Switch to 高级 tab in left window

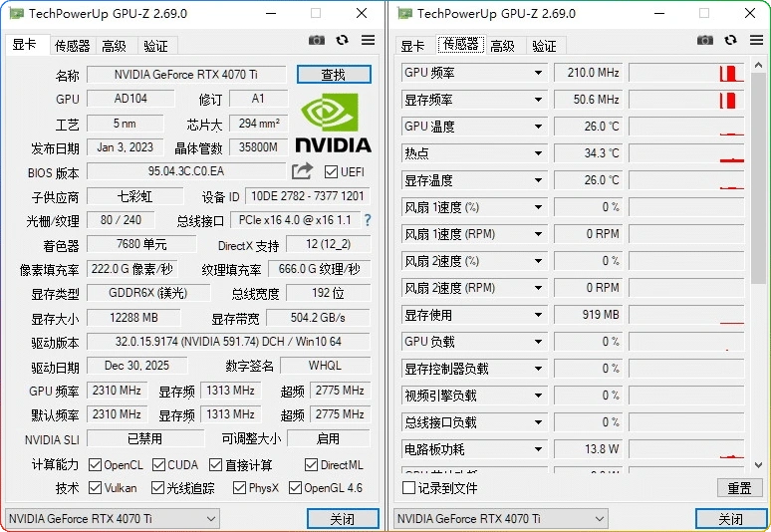(x=115, y=46)
